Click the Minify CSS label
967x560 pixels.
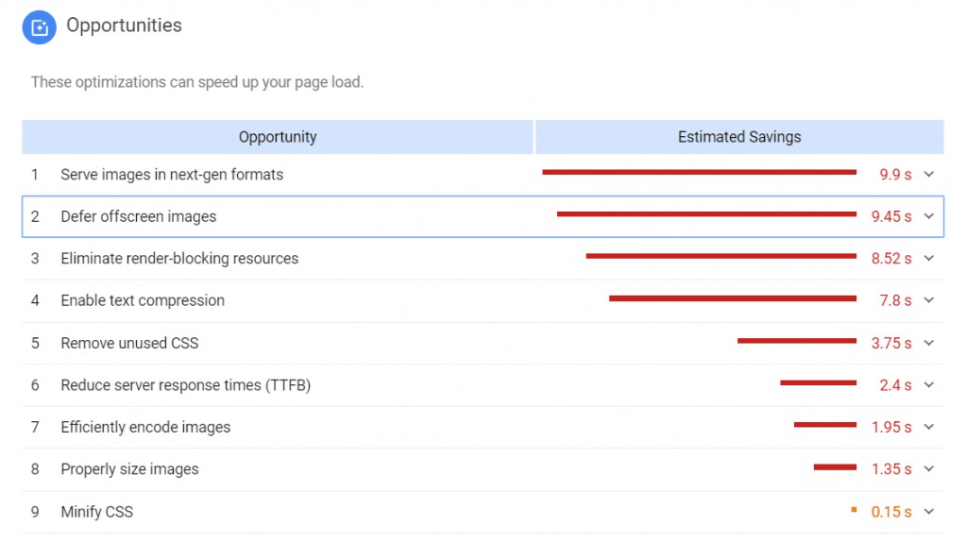[97, 511]
